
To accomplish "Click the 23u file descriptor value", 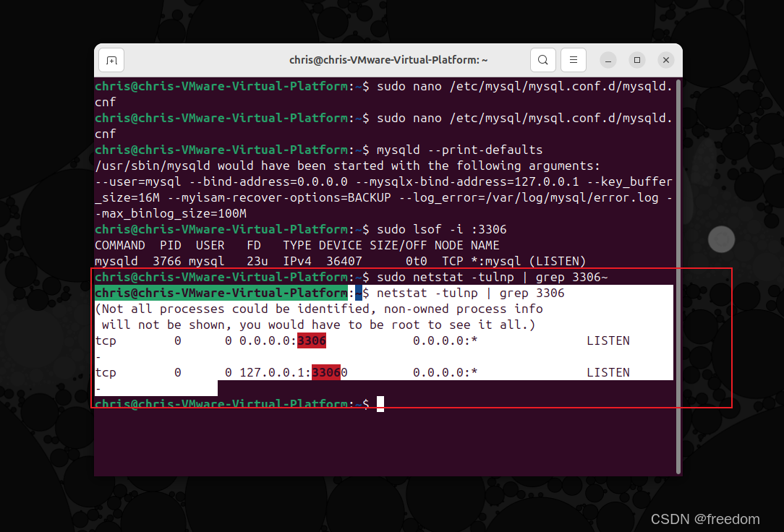I will (257, 261).
